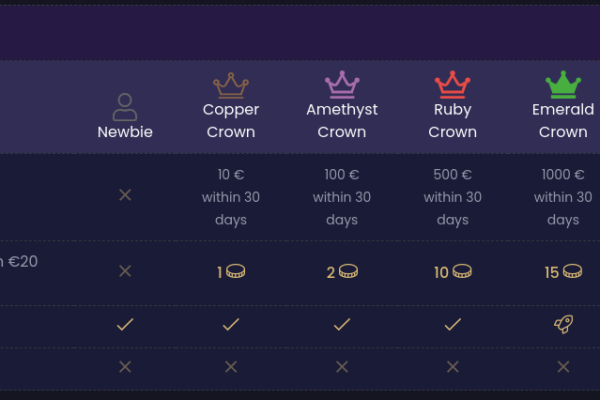Click the coin icon beside 15 in Emerald column

point(572,271)
